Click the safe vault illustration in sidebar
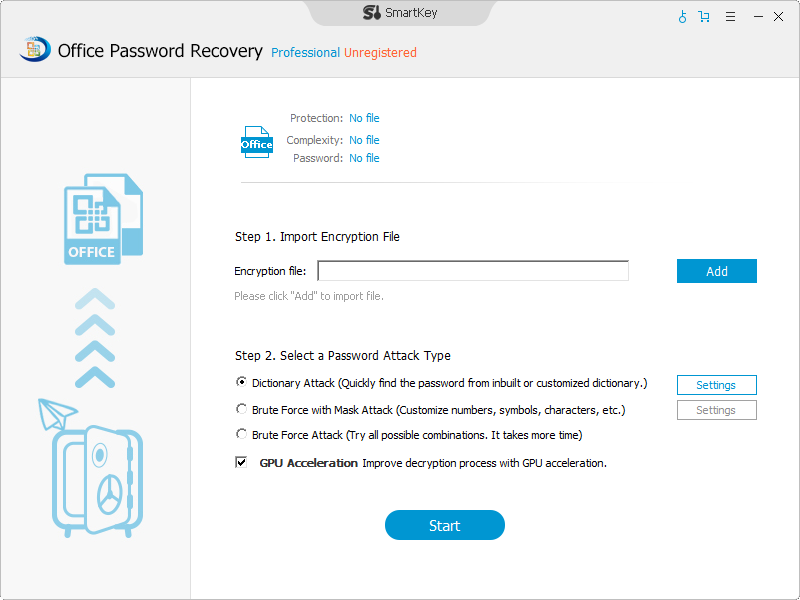 (x=95, y=480)
